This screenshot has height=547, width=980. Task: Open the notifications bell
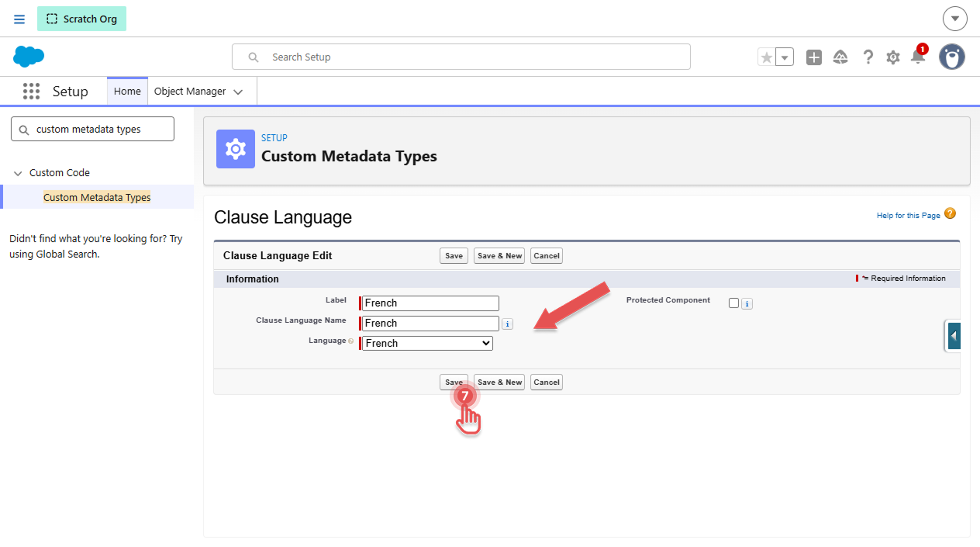[918, 57]
